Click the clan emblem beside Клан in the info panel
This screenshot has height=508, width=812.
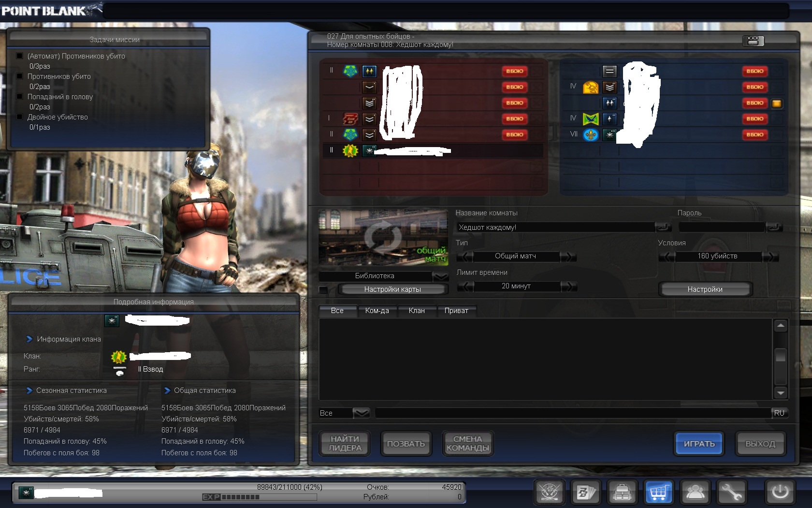click(118, 357)
